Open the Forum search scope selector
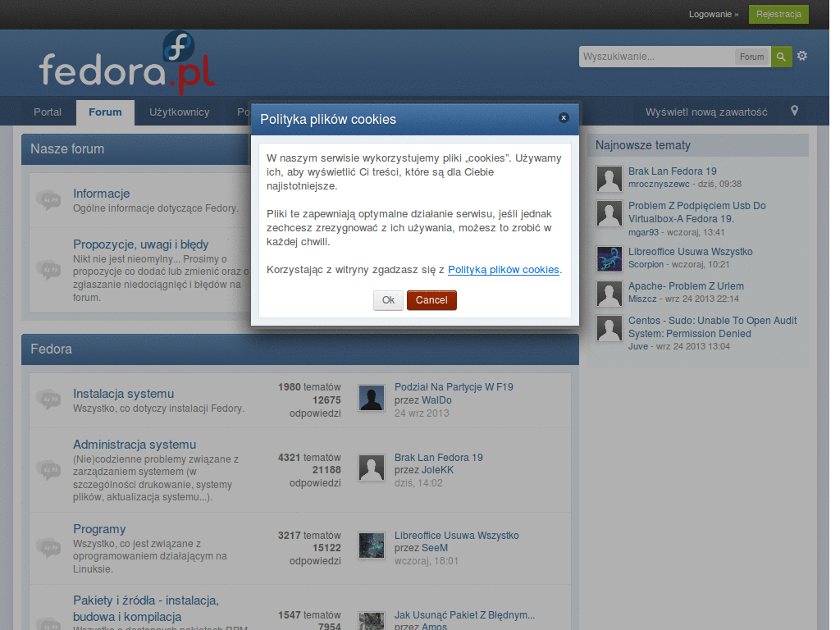The width and height of the screenshot is (840, 630). [751, 57]
